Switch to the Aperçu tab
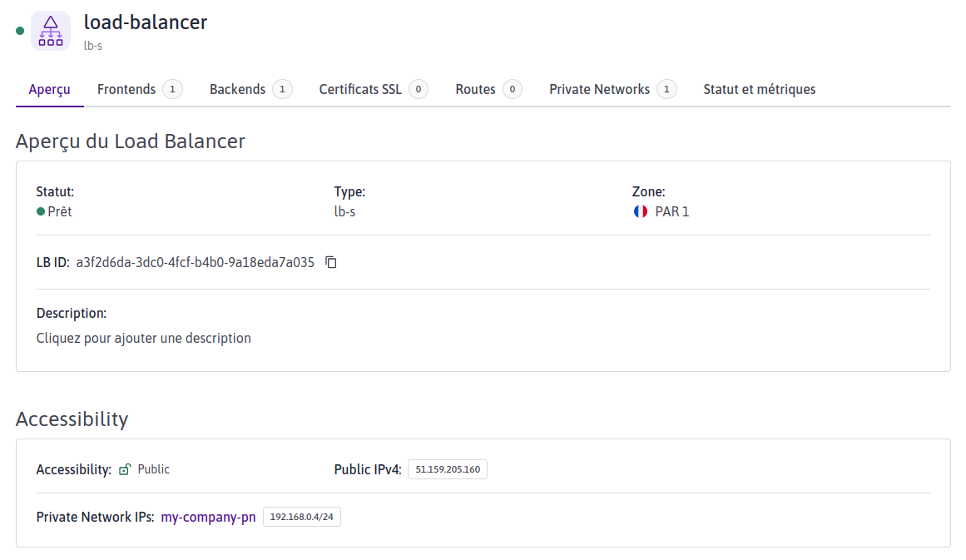This screenshot has height=560, width=966. click(49, 89)
